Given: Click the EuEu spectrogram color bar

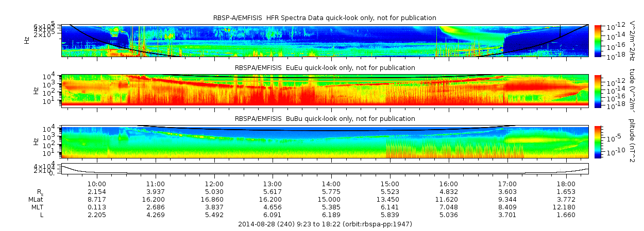Looking at the screenshot, I should coord(598,90).
